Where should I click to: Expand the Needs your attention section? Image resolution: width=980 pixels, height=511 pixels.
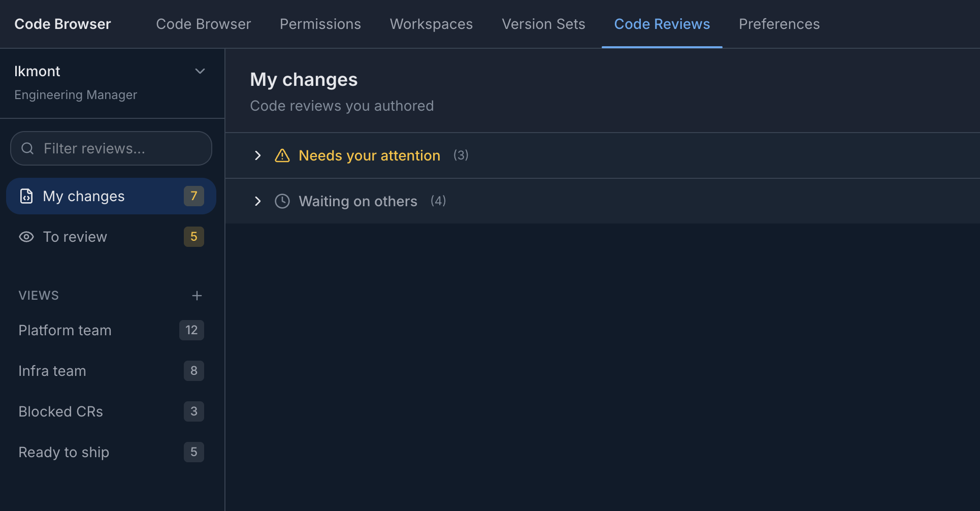(x=257, y=155)
